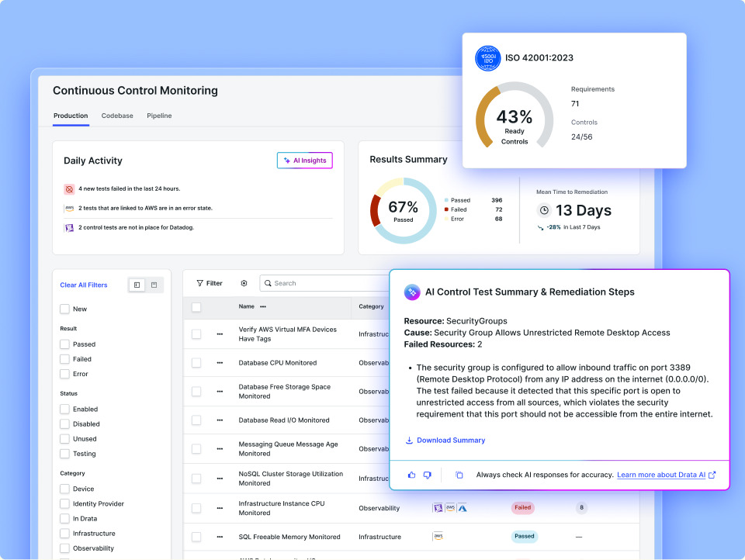Click the Datadog icon in Infrastructure Instance CPU row
The image size is (745, 560).
[438, 508]
